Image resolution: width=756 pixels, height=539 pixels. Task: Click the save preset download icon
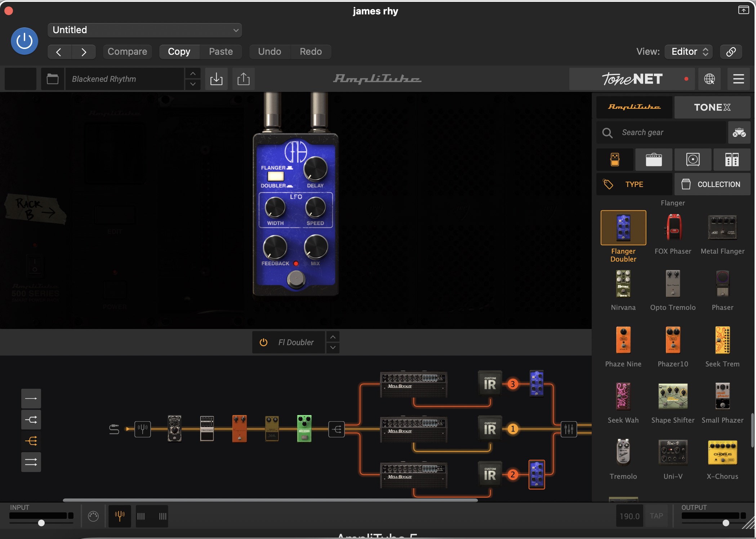[x=216, y=79]
